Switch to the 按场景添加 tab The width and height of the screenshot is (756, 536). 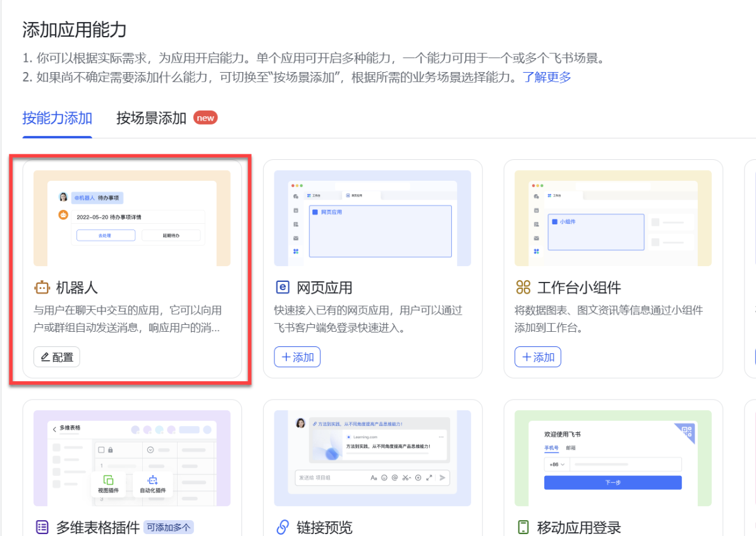tap(151, 118)
